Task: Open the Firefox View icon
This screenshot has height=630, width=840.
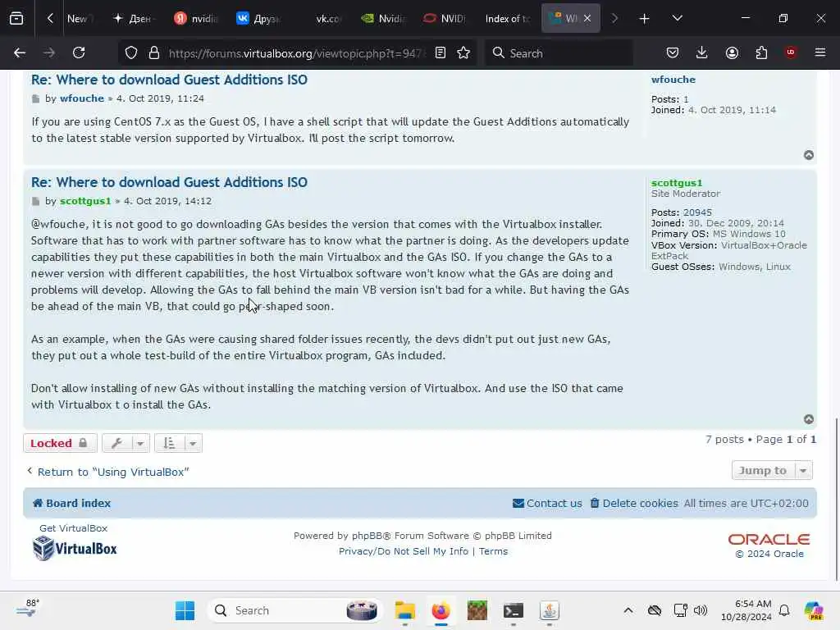Action: (16, 18)
